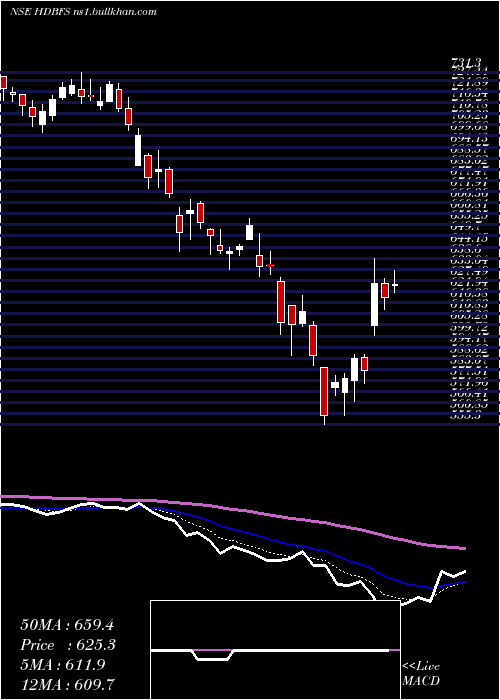
Task: Click the last candlestick on the chart
Action: (x=395, y=282)
